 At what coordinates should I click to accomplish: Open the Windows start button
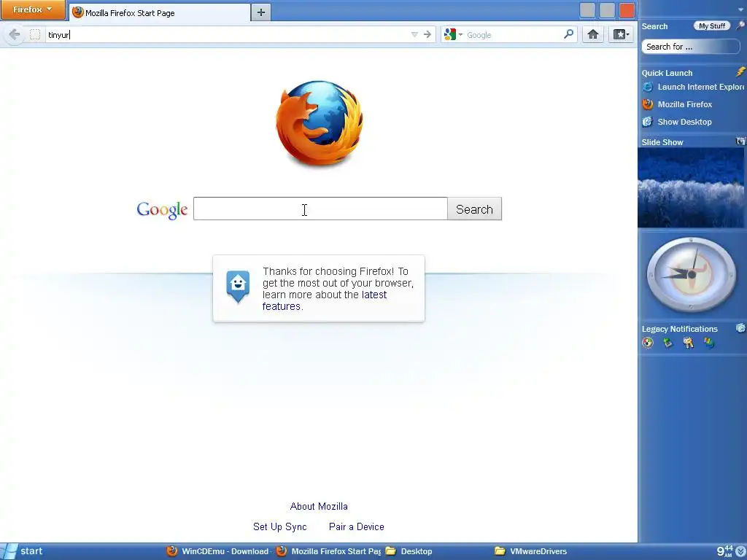tap(24, 551)
